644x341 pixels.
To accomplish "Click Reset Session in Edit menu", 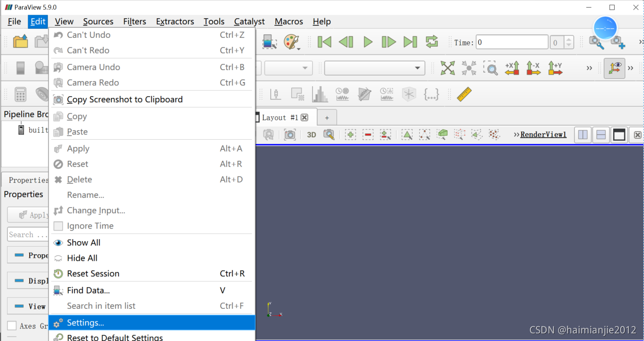I will pyautogui.click(x=152, y=273).
